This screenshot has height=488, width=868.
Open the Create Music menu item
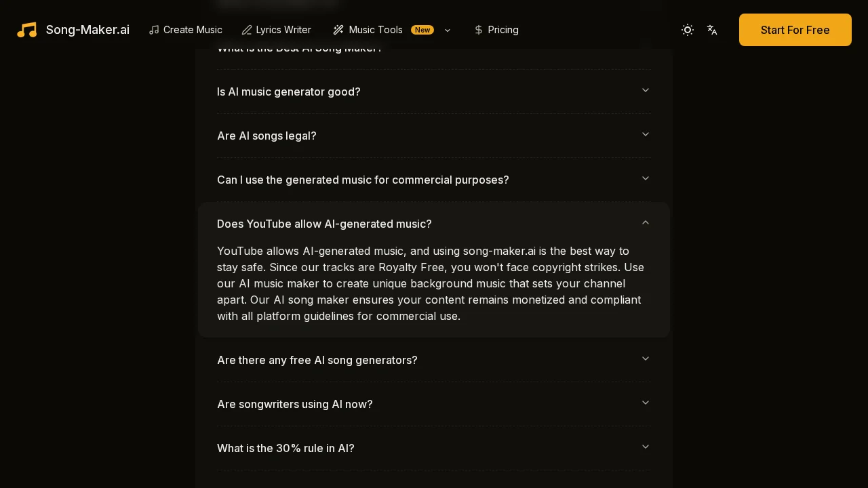[193, 30]
